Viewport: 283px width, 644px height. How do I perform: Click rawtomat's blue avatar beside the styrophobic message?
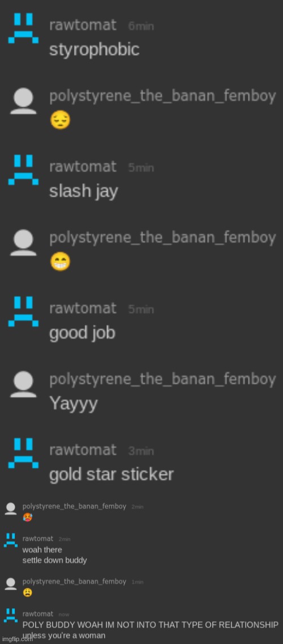[x=23, y=28]
